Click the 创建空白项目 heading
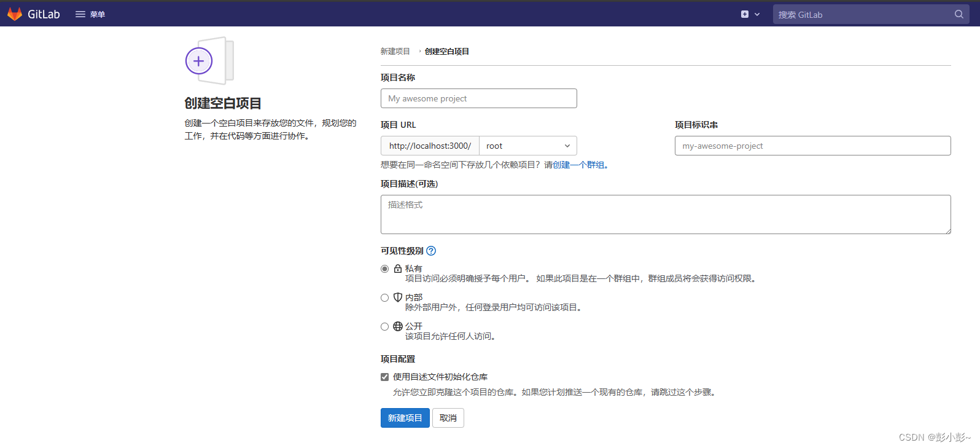Image resolution: width=980 pixels, height=448 pixels. pyautogui.click(x=223, y=103)
